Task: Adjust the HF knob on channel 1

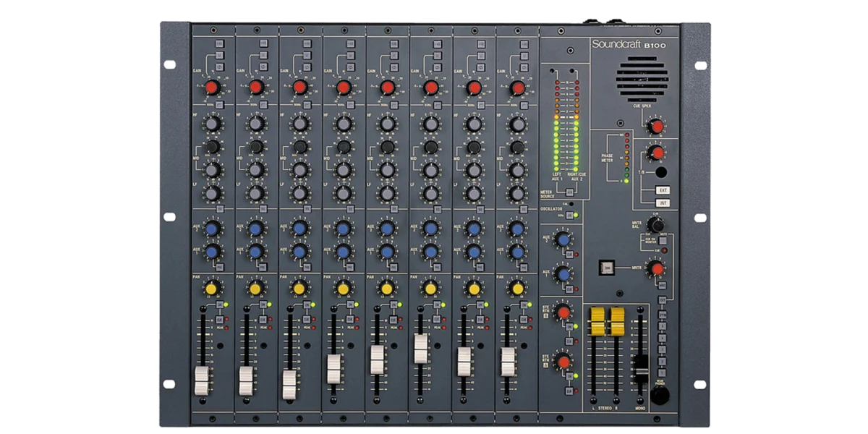Action: pos(212,124)
